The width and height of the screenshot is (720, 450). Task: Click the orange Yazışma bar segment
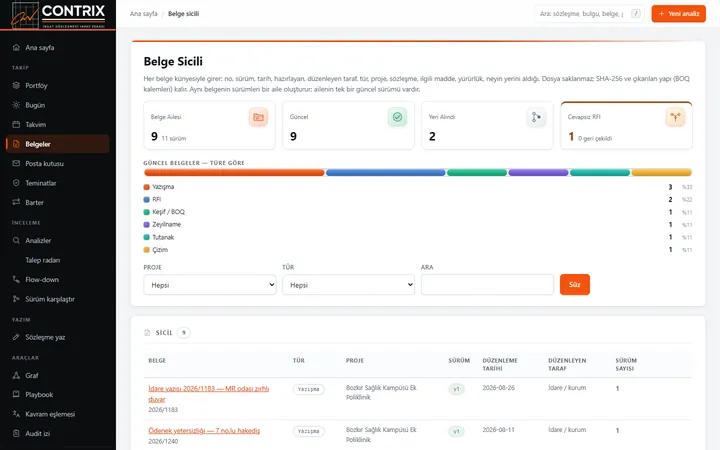click(234, 173)
